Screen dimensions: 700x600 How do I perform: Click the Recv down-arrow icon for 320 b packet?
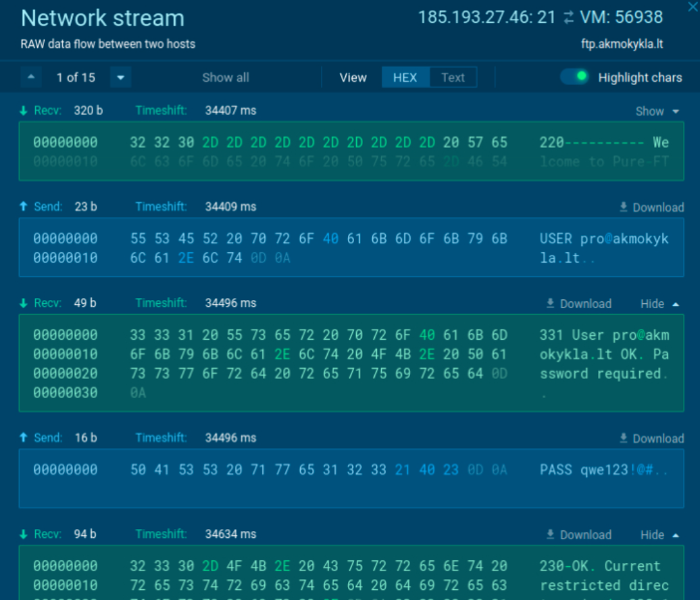pos(24,110)
